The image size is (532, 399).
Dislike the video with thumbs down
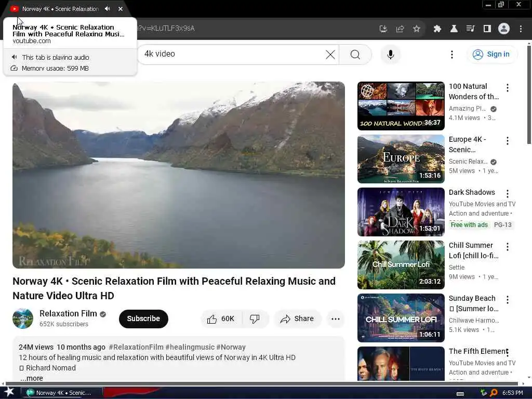255,318
